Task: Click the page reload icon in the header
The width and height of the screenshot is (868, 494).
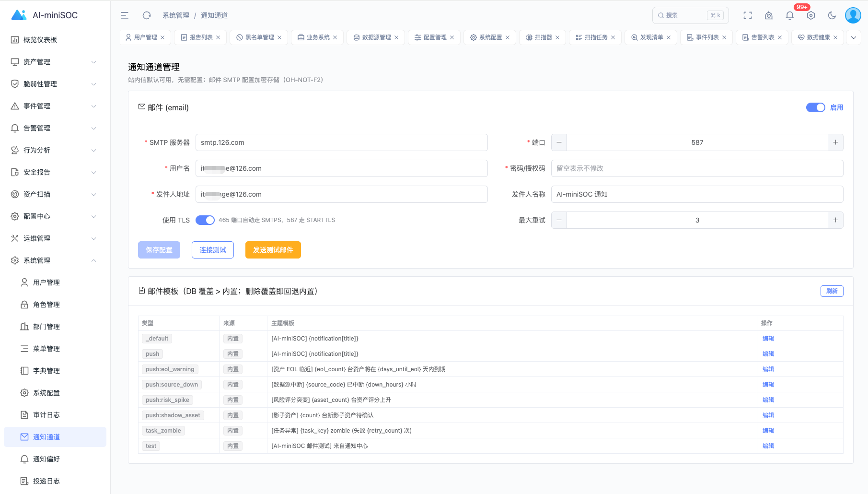Action: [147, 15]
